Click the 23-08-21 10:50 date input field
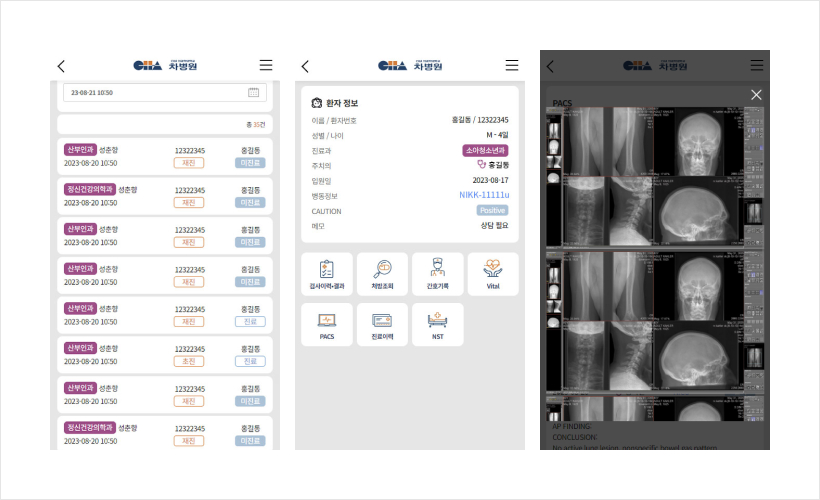The width and height of the screenshot is (820, 500). [165, 93]
